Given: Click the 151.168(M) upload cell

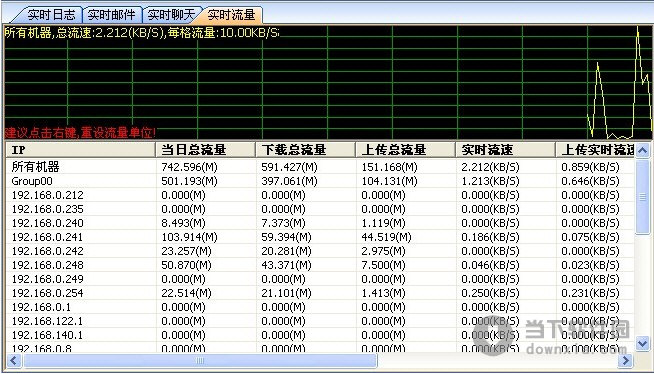Looking at the screenshot, I should click(x=389, y=167).
